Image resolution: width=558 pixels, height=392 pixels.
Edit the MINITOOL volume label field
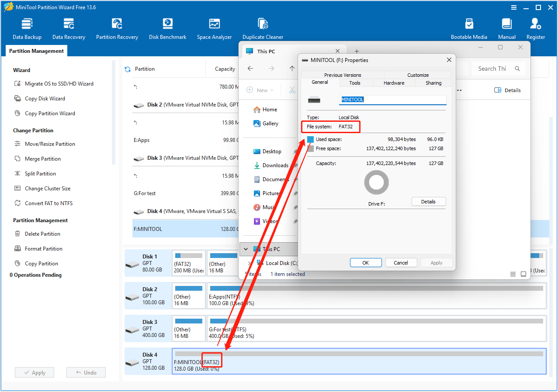tap(393, 100)
